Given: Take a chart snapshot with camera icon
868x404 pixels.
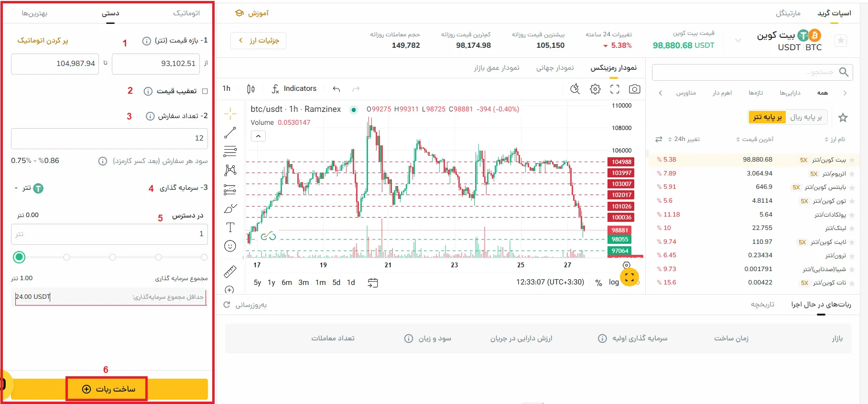Looking at the screenshot, I should [634, 88].
